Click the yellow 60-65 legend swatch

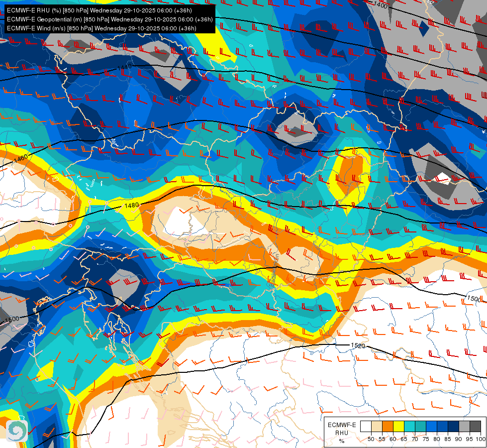398,426
